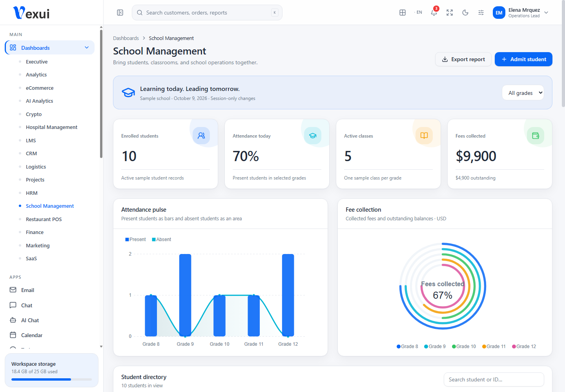Toggle Grade 8 in fee chart legend
The image size is (565, 392).
coord(407,347)
